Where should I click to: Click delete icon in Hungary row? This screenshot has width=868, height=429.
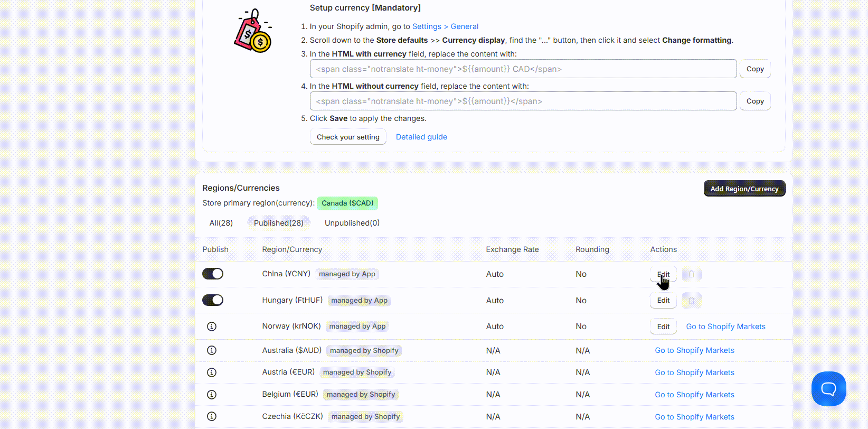coord(692,301)
